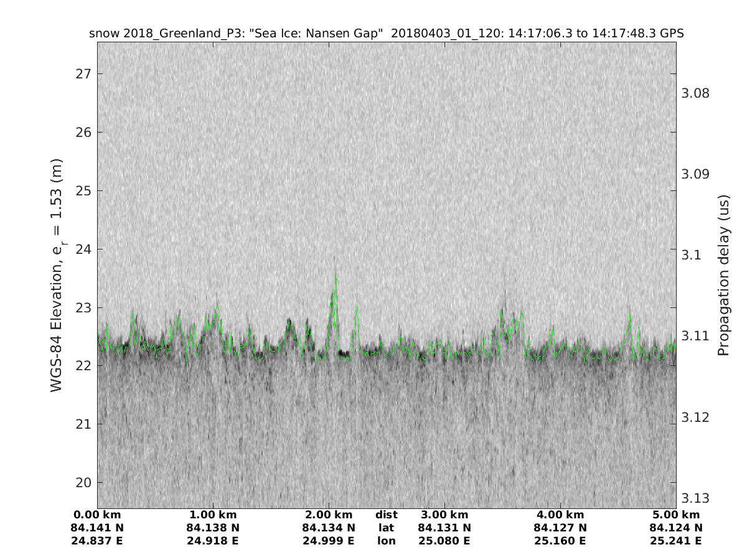Click the 25.160 E longitude label

560,541
